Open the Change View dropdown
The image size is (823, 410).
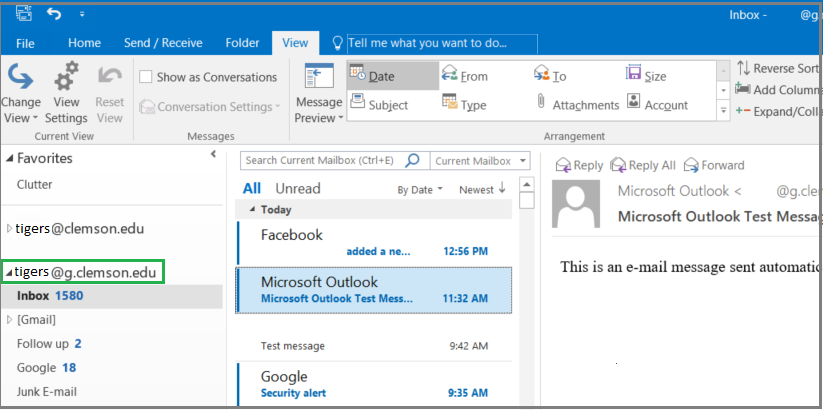[x=21, y=93]
